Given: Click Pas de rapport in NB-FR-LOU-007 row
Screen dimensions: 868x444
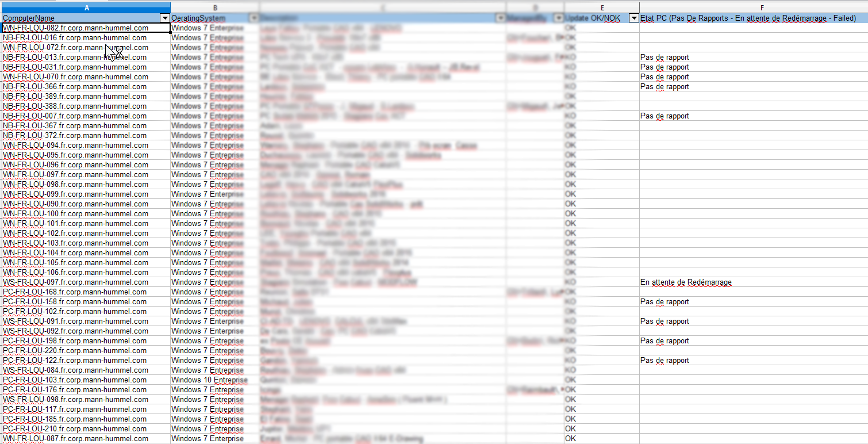Looking at the screenshot, I should click(665, 116).
